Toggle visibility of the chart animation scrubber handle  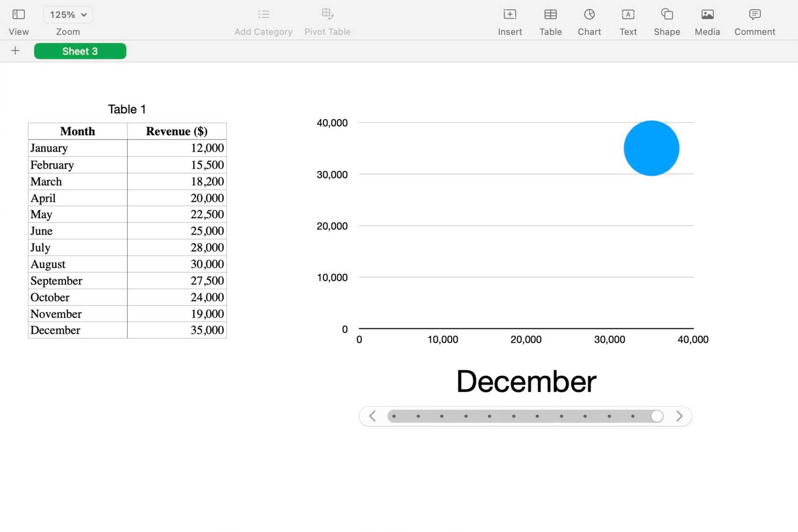point(656,416)
